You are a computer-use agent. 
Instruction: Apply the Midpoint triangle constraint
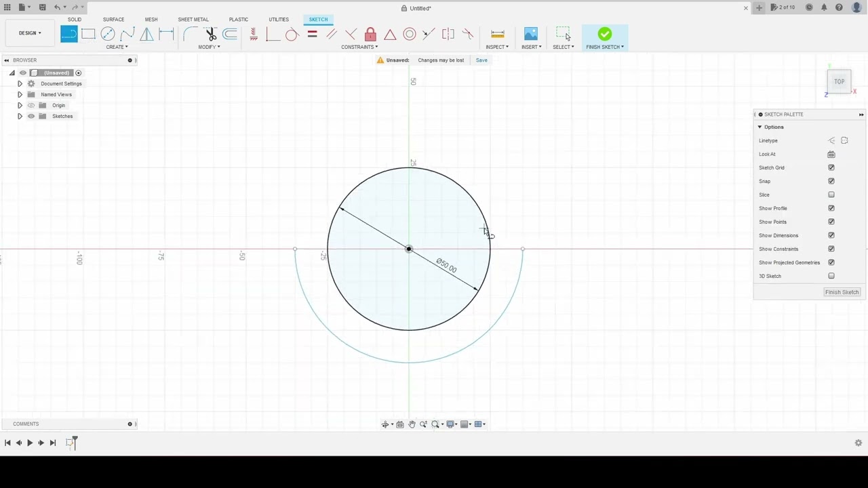[390, 34]
